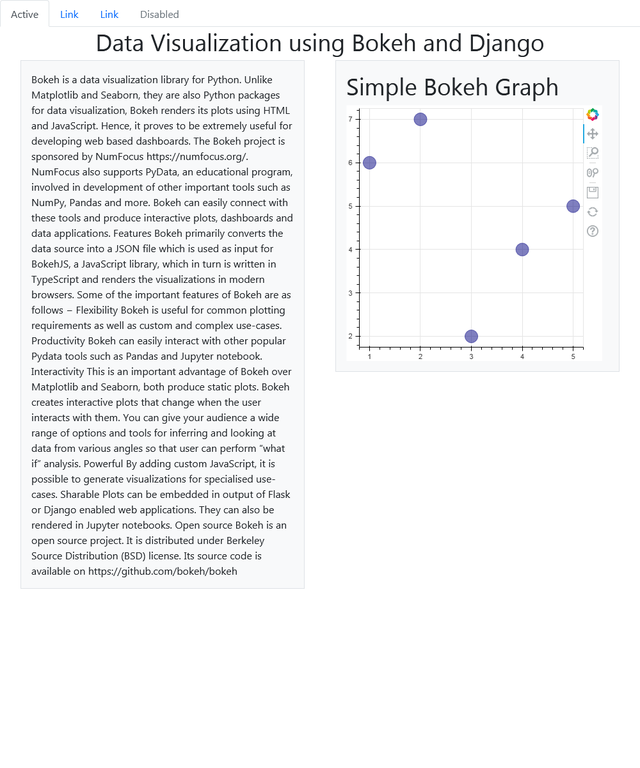
Task: Open the Bokeh help icon
Action: [592, 231]
